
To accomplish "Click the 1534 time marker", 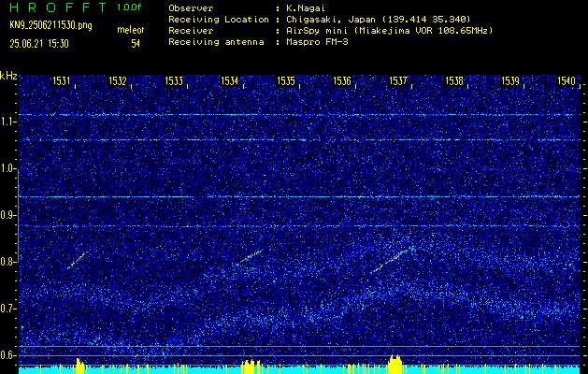I will (x=230, y=81).
